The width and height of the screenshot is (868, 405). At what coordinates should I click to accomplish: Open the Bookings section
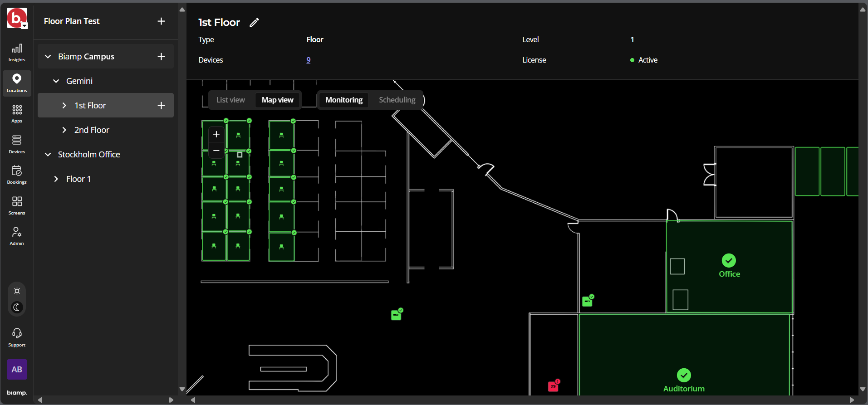click(x=17, y=175)
